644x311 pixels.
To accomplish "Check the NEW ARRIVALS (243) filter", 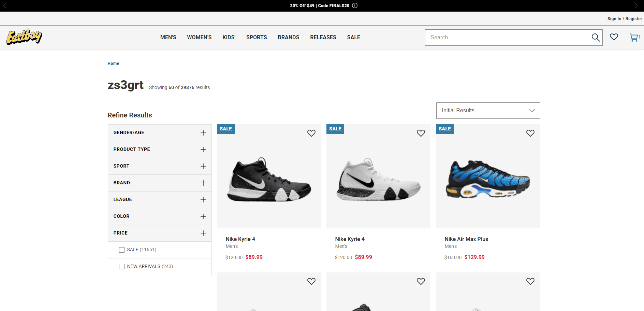I will (x=122, y=267).
